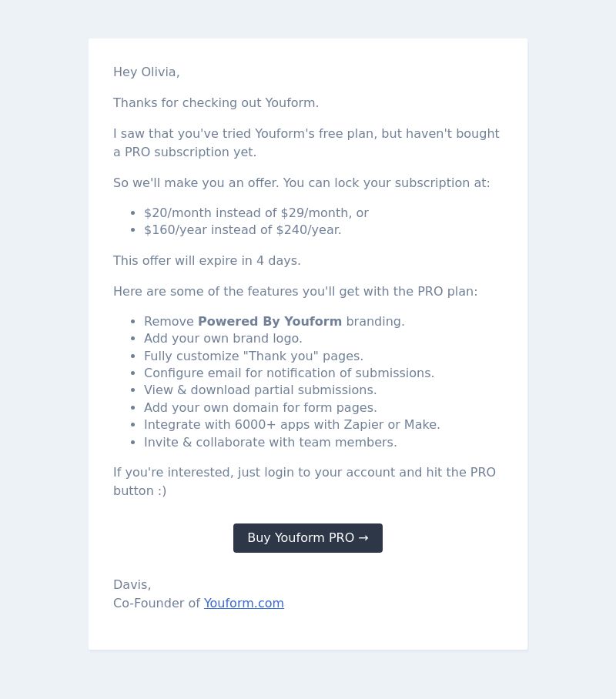Click the 'Co-Founder of' signature text
Image resolution: width=616 pixels, height=699 pixels.
pyautogui.click(x=156, y=603)
